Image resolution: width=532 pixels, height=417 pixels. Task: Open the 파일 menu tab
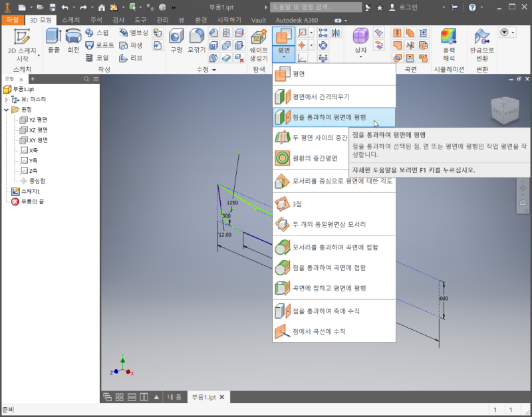[x=13, y=20]
